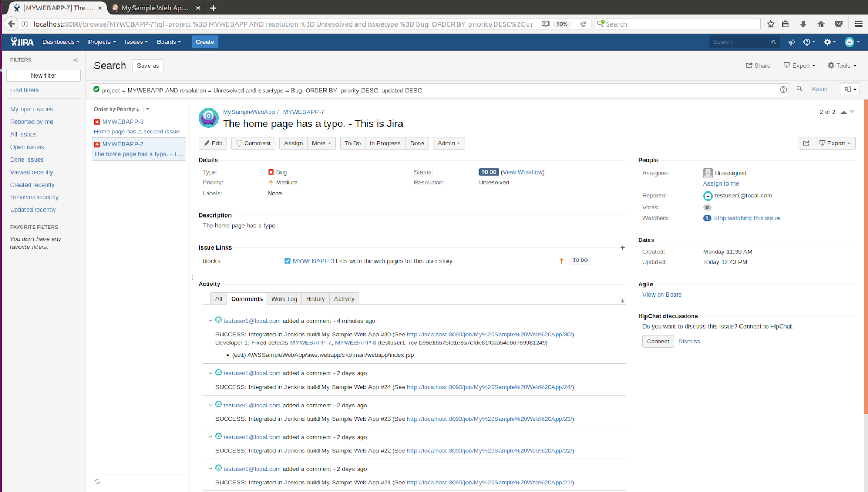Viewport: 868px width, 492px height.
Task: Click the Comment button
Action: 253,143
